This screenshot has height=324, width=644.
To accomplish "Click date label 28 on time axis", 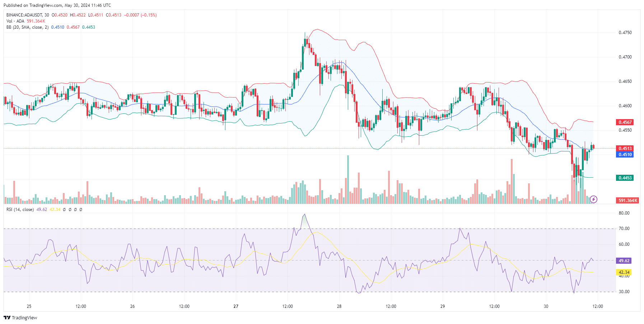I will click(x=339, y=306).
